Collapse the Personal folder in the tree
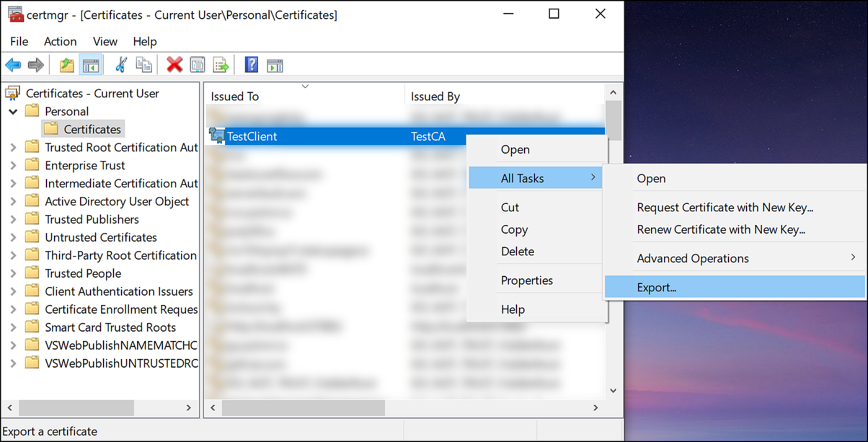The height and width of the screenshot is (442, 868). click(x=13, y=111)
